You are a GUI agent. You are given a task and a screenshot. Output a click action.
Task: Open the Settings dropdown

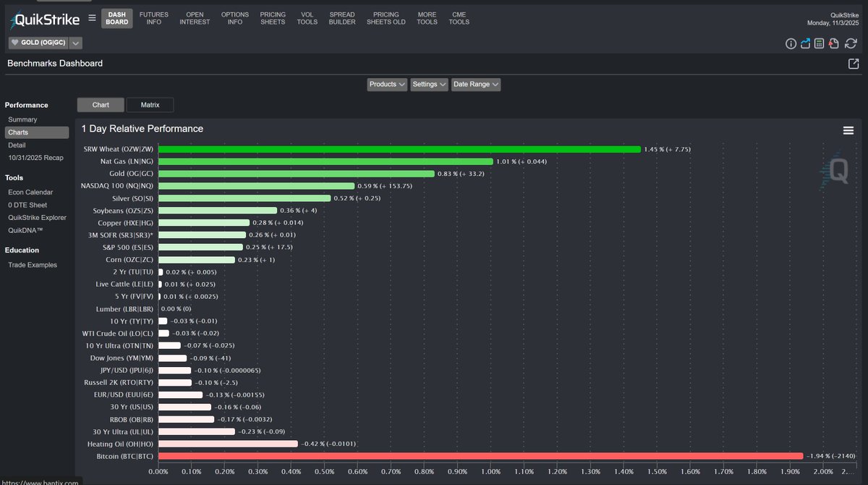(x=429, y=84)
